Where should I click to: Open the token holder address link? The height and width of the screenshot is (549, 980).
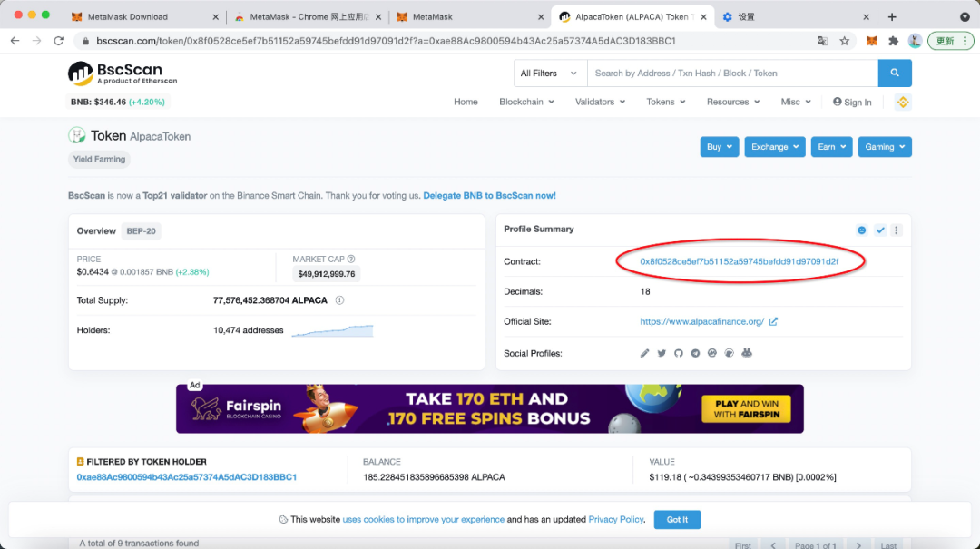186,477
